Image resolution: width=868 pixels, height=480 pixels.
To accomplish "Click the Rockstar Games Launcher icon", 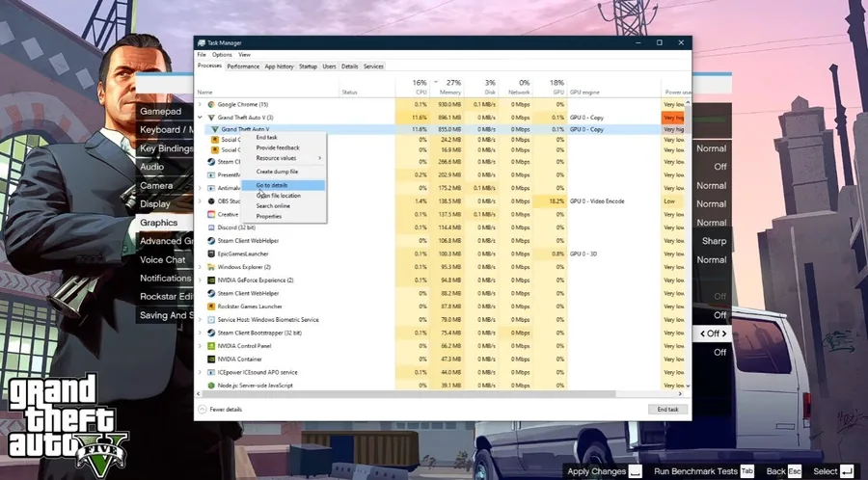I will [x=211, y=307].
